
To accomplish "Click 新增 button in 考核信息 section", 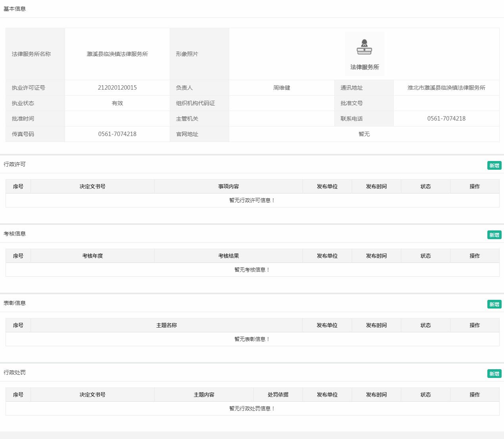I will click(494, 235).
